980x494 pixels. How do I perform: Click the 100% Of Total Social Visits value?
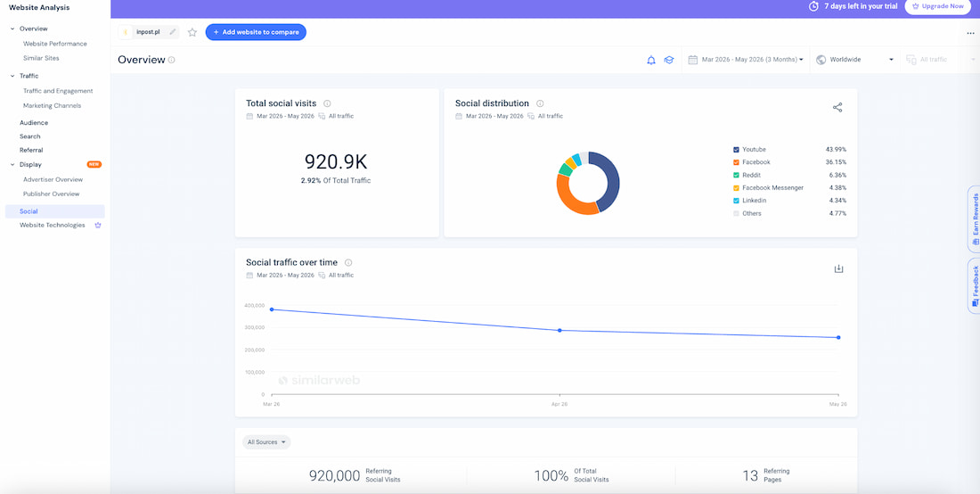[x=551, y=476]
